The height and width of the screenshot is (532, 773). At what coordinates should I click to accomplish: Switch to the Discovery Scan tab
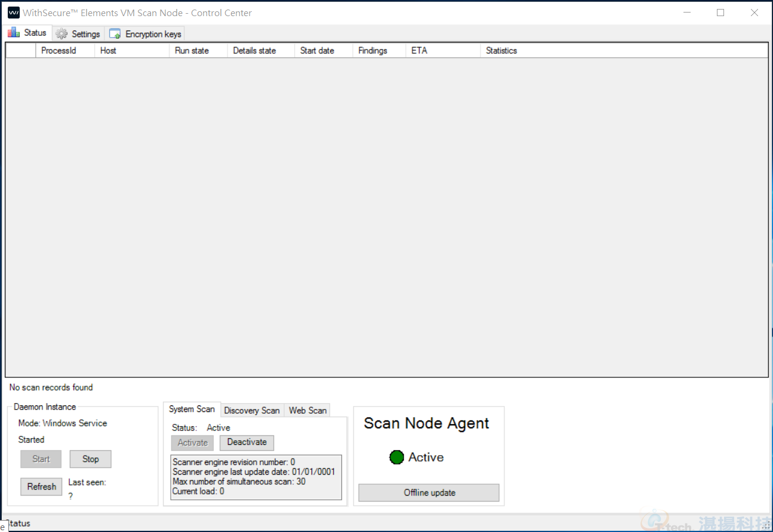252,410
